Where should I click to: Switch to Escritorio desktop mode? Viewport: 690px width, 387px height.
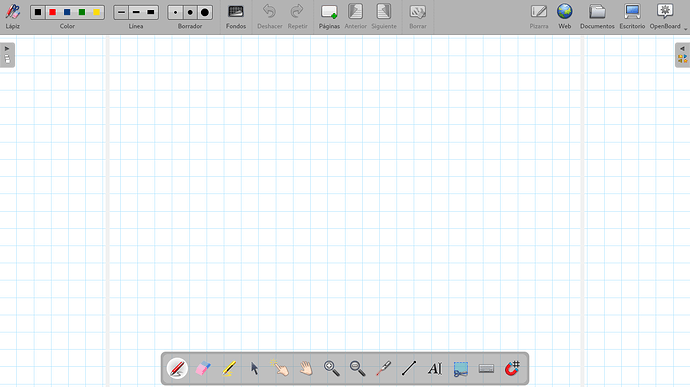[632, 16]
